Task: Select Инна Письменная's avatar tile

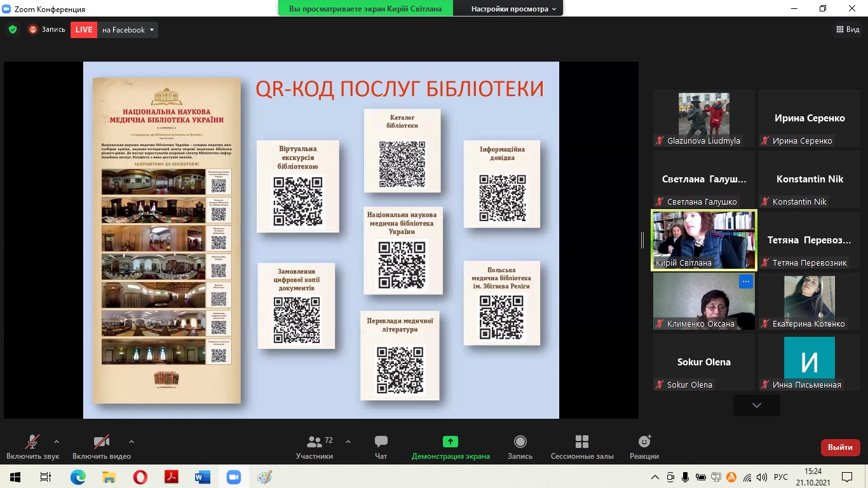Action: tap(810, 362)
